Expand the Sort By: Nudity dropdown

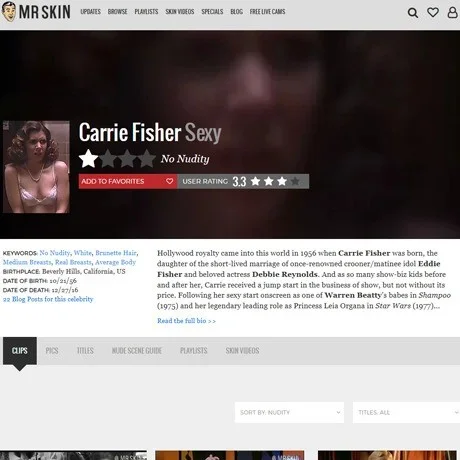click(289, 412)
